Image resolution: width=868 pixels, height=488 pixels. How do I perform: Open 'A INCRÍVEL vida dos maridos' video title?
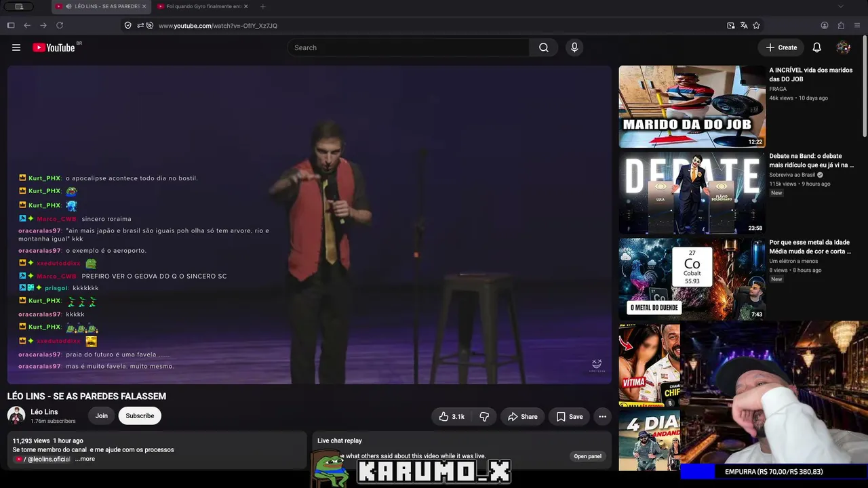pyautogui.click(x=811, y=75)
